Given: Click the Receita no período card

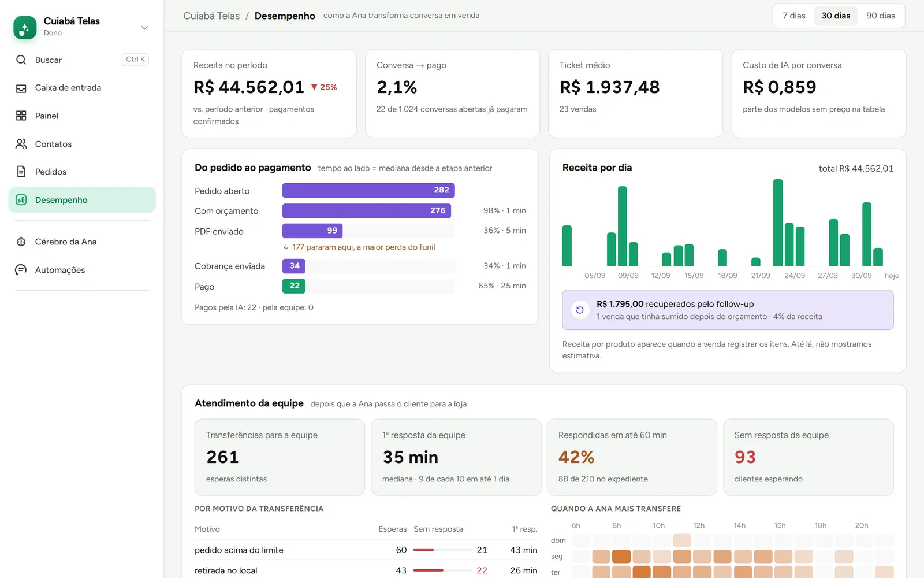Looking at the screenshot, I should (269, 93).
